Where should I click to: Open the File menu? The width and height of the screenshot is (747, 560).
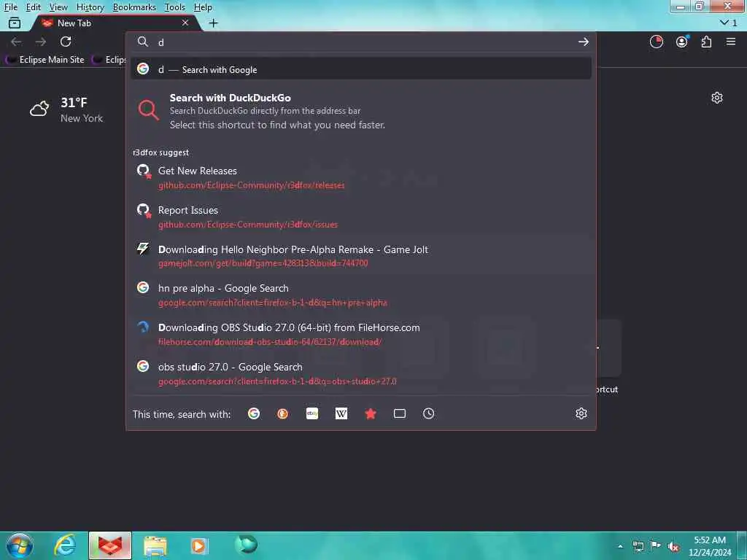(10, 7)
